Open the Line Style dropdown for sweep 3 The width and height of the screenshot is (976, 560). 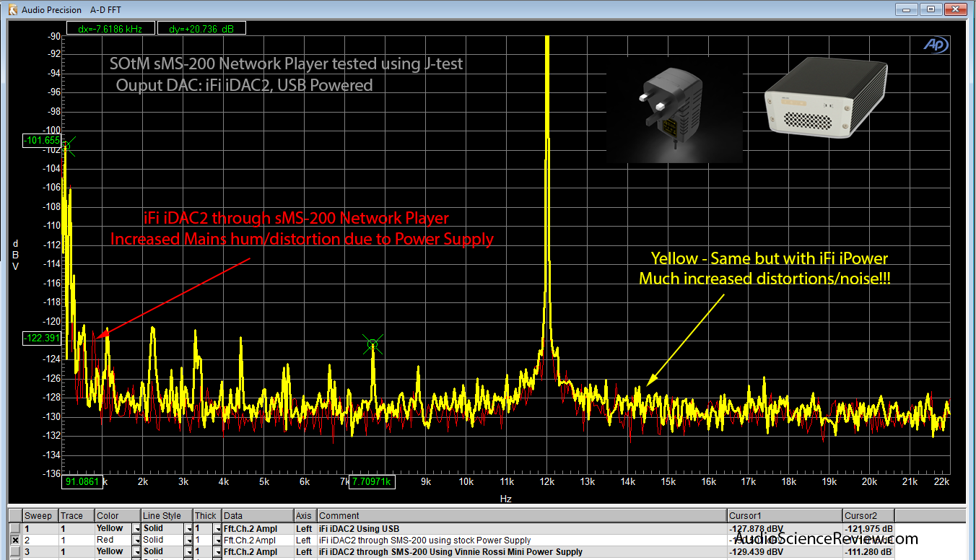pyautogui.click(x=188, y=551)
